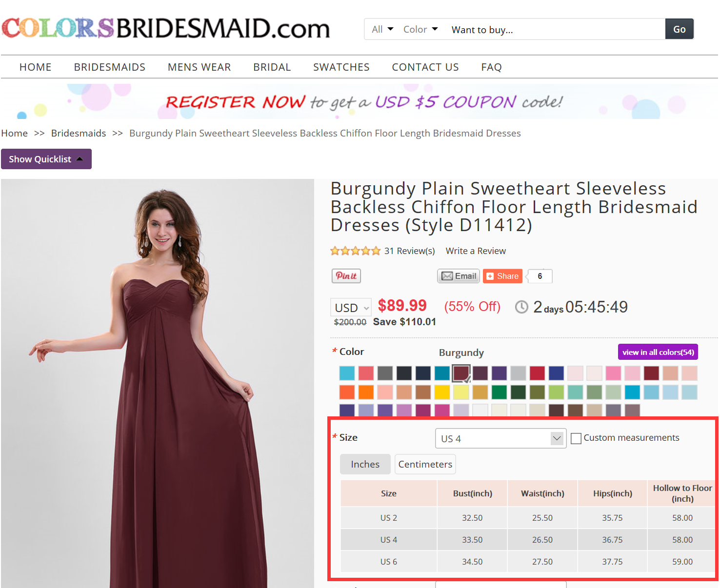Click the view in all colors(54) button
The height and width of the screenshot is (588, 720).
pos(658,352)
